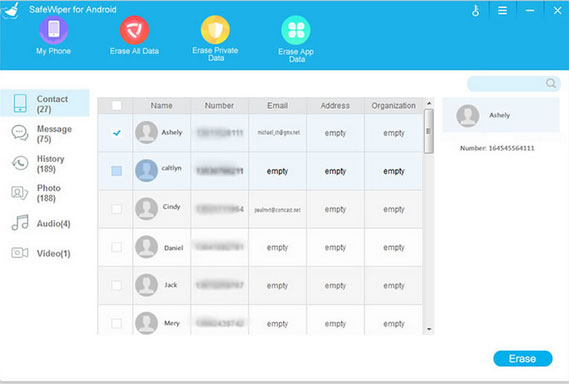
Task: Check the caitlyn contact checkbox
Action: 116,171
